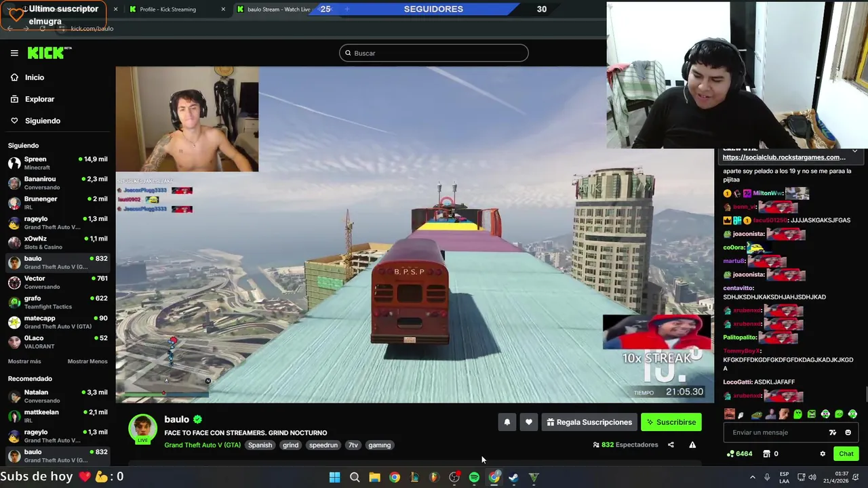
Task: Select the 7tv tag
Action: [x=353, y=445]
